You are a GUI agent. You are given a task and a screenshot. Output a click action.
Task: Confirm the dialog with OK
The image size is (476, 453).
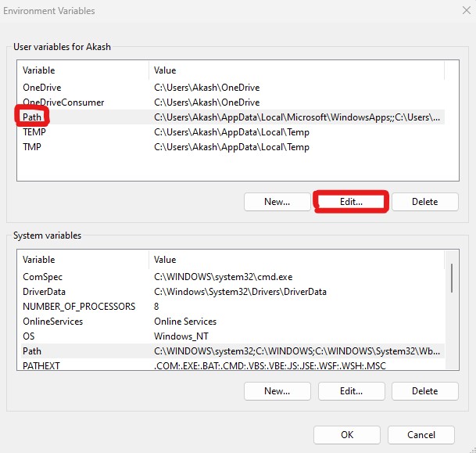coord(346,435)
